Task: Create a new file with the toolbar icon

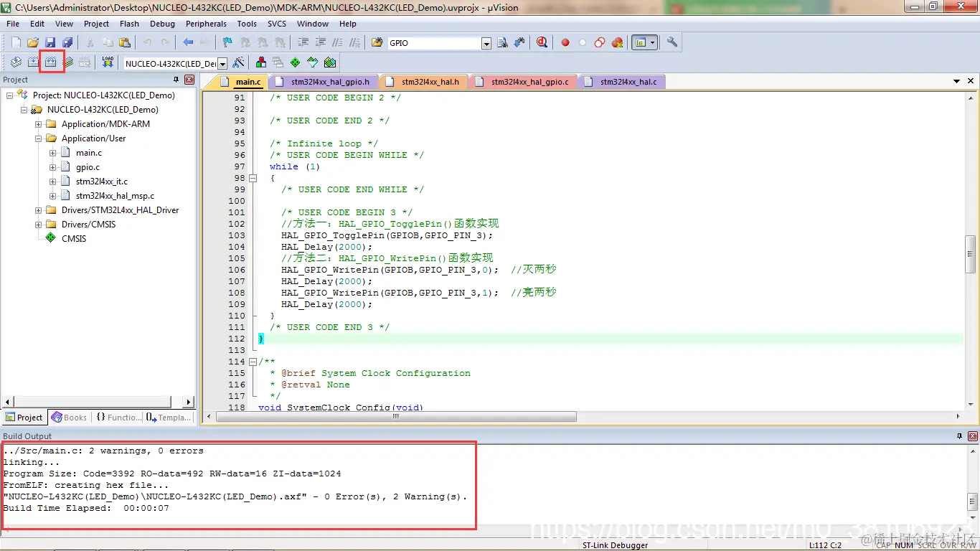Action: 16,43
